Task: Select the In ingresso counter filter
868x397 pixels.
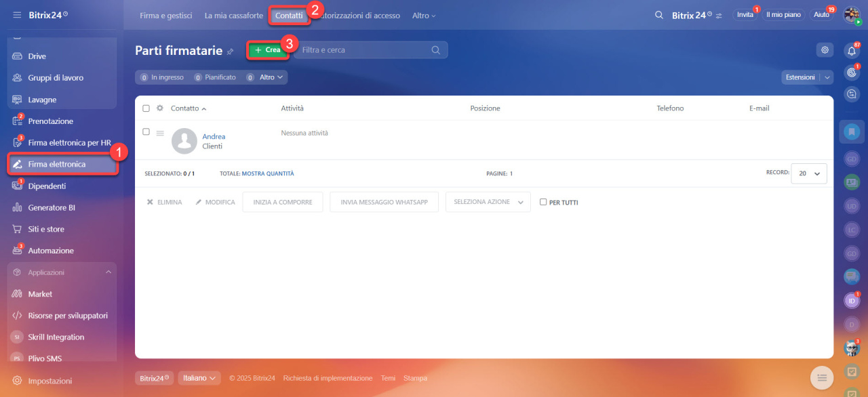Action: 161,77
